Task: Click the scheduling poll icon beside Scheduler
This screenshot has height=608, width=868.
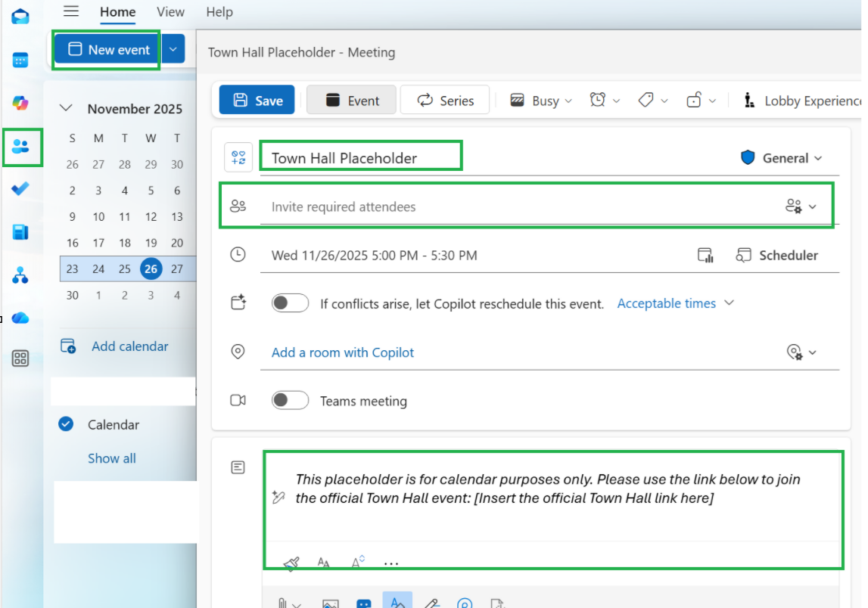Action: tap(705, 255)
